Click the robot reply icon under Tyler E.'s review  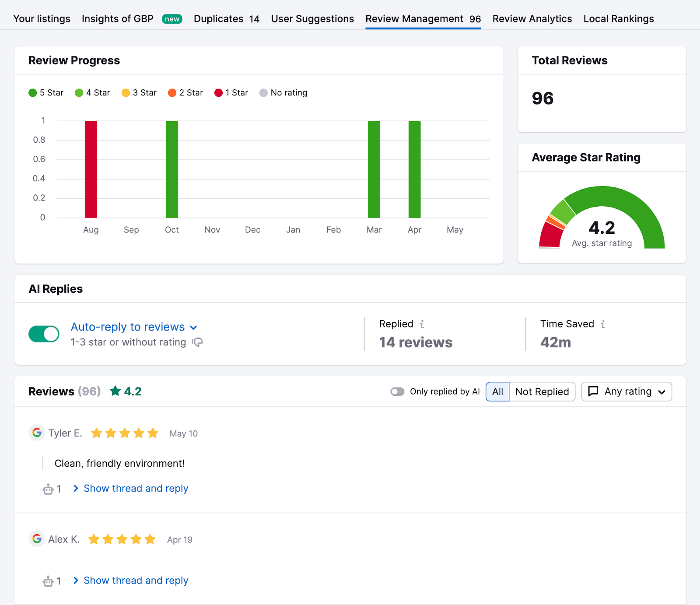pyautogui.click(x=48, y=489)
